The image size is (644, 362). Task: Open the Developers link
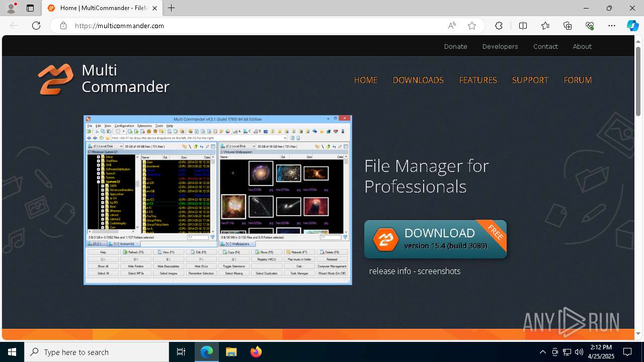(x=500, y=46)
